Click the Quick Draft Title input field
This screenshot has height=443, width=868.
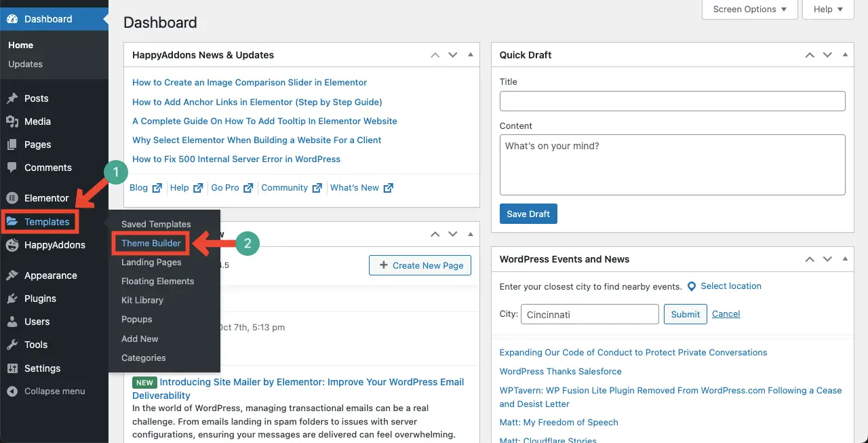[672, 101]
